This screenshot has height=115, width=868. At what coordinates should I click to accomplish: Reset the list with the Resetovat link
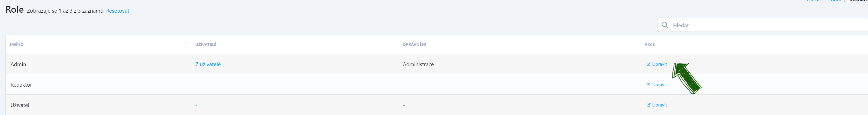coord(117,11)
